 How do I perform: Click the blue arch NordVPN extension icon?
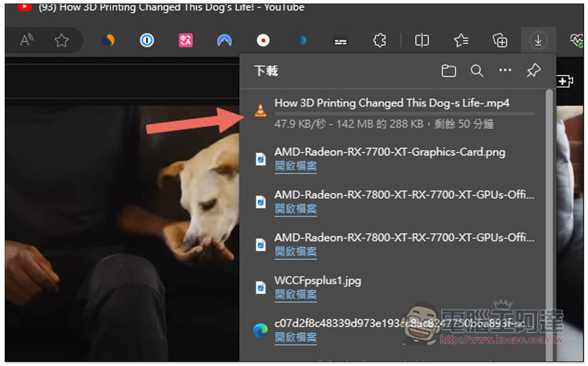224,40
